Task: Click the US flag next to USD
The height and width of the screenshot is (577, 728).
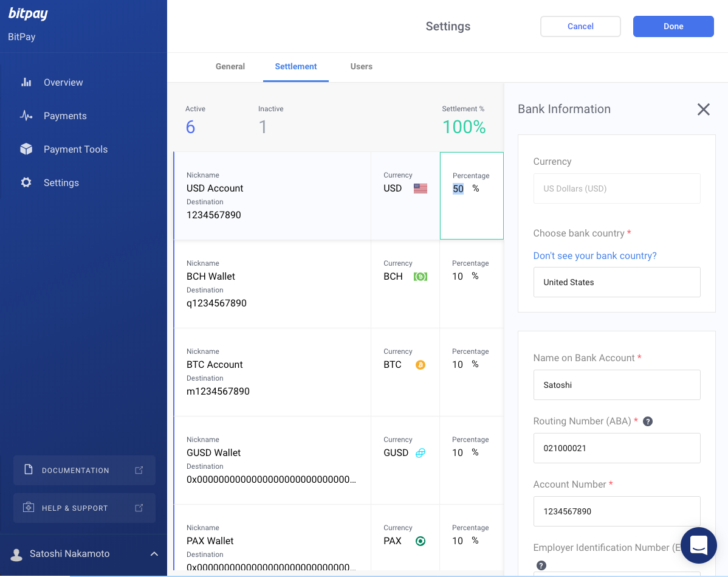Action: (x=421, y=188)
